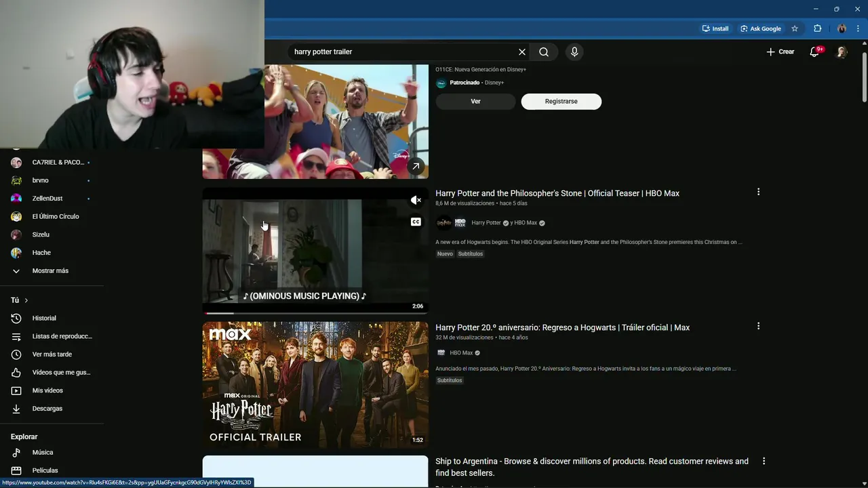Clear the harry potter trailer search text

(x=522, y=52)
